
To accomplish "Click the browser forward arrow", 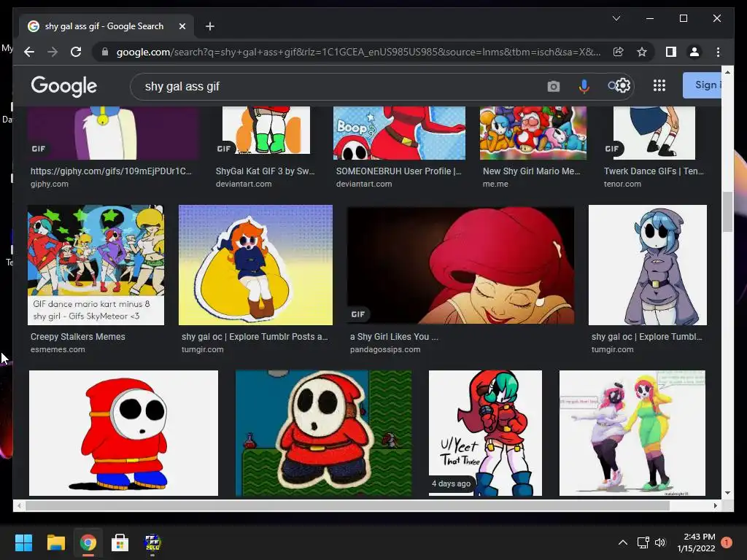I will [53, 52].
